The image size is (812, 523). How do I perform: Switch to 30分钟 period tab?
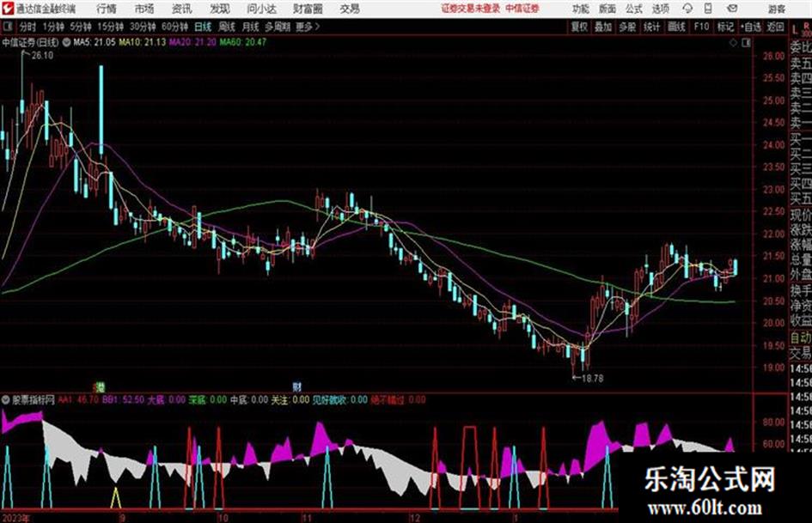coord(143,27)
